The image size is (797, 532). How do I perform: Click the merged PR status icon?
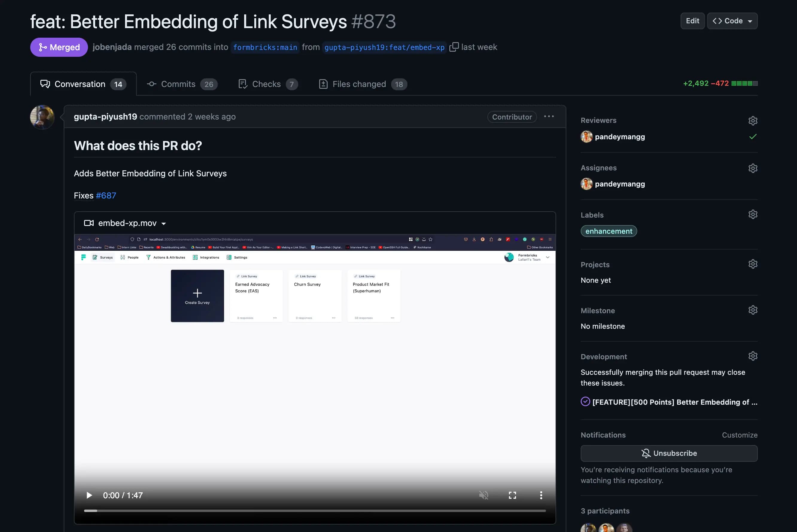click(x=42, y=47)
